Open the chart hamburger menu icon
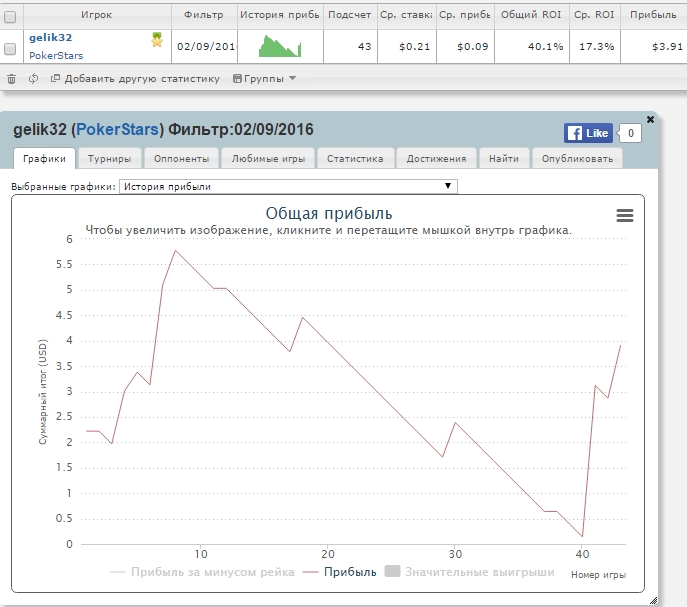This screenshot has height=607, width=687. point(625,215)
